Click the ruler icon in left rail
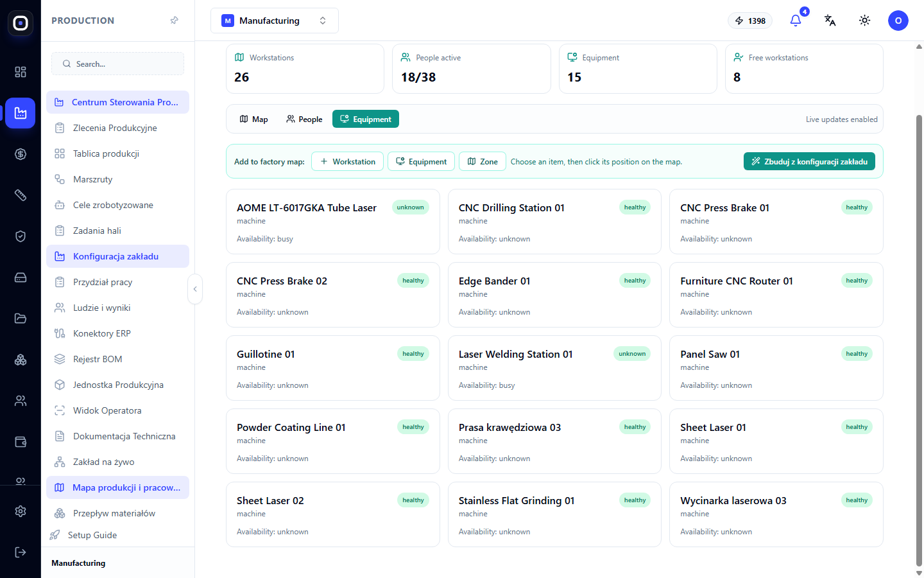This screenshot has width=924, height=578. (x=21, y=195)
